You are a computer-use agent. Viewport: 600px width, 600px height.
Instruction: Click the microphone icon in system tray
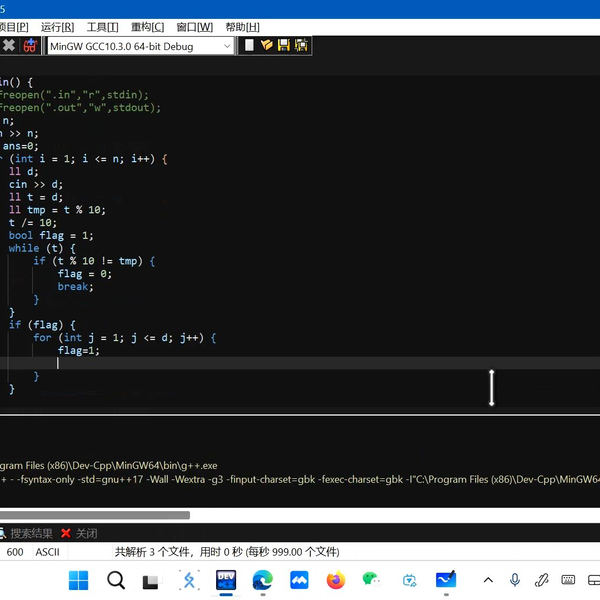pyautogui.click(x=515, y=580)
